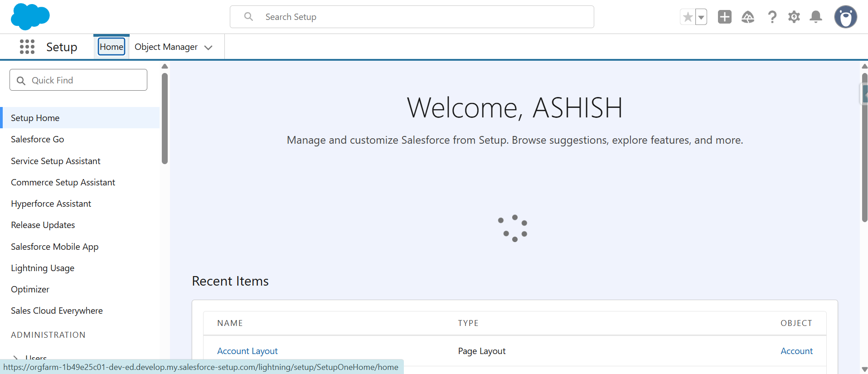Image resolution: width=868 pixels, height=374 pixels.
Task: Focus the Quick Find box
Action: [78, 80]
